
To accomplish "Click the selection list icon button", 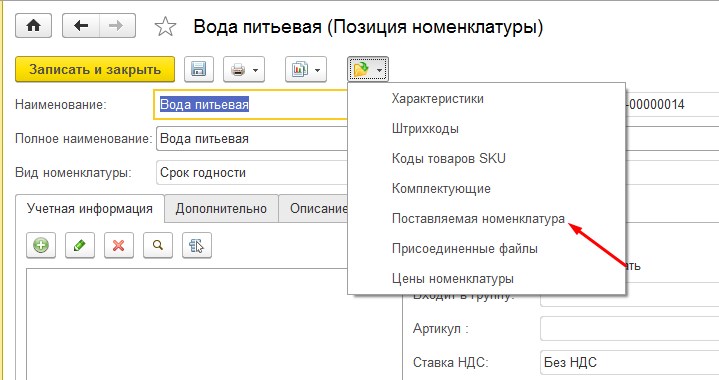I will (x=197, y=245).
